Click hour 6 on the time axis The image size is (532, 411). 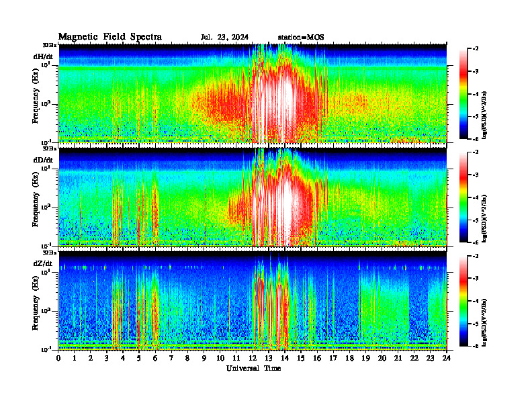pyautogui.click(x=155, y=358)
